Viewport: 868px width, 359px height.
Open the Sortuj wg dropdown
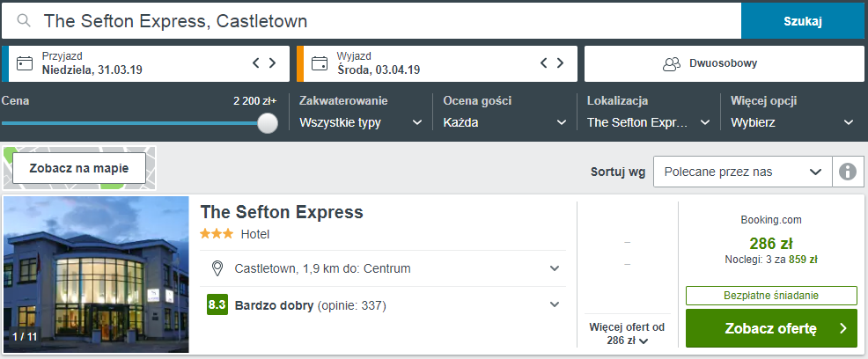click(742, 172)
